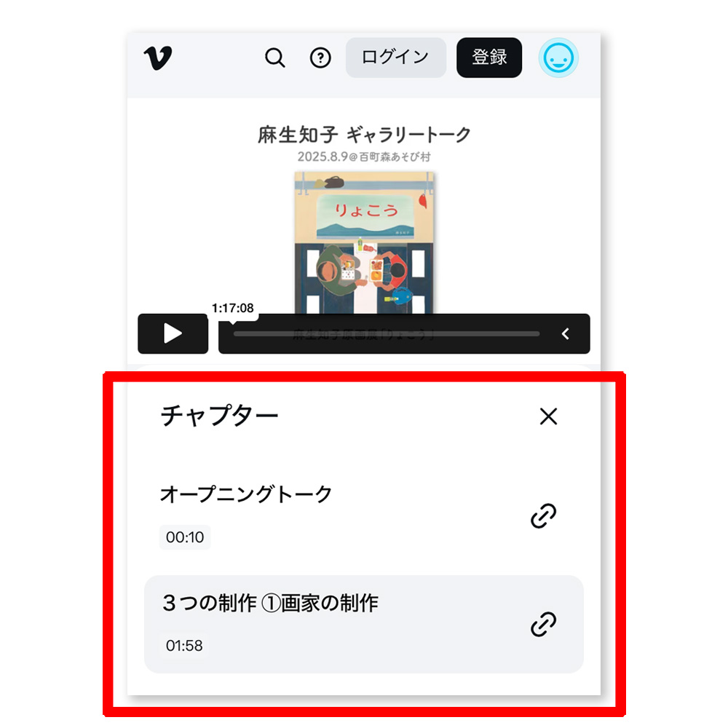The width and height of the screenshot is (728, 728).
Task: Click the 00:10 timestamp badge
Action: (185, 537)
